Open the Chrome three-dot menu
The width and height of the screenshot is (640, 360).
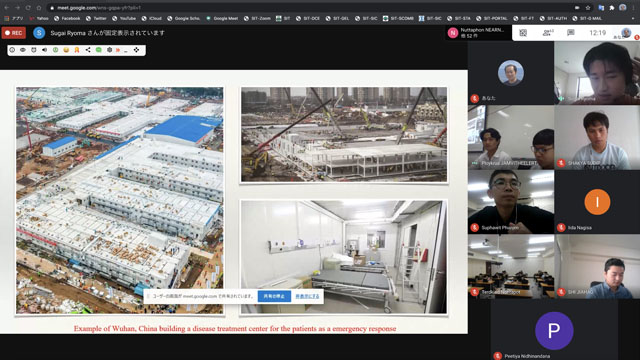pos(634,7)
